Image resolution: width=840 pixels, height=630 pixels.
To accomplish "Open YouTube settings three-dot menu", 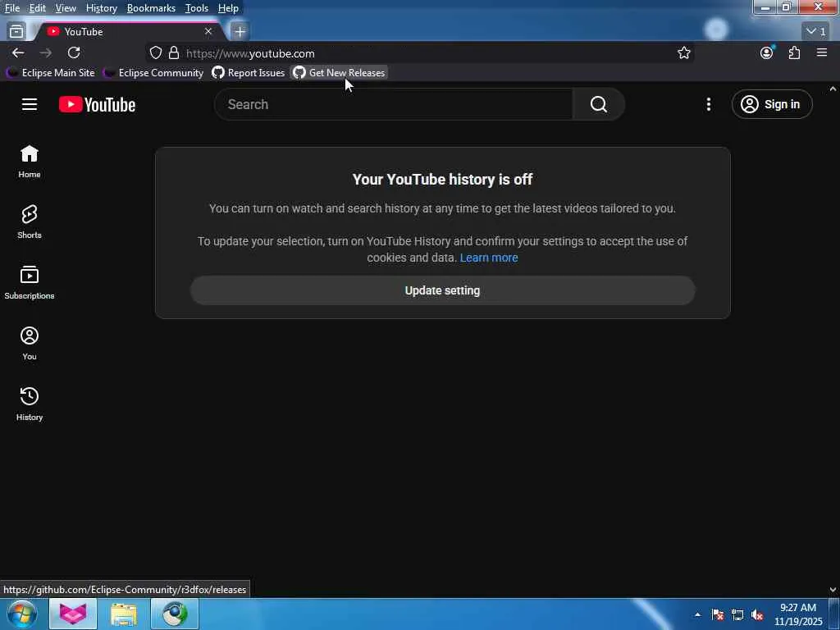I will [x=708, y=104].
